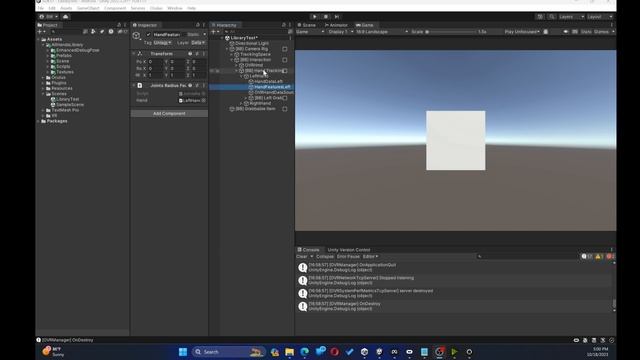
Task: Open the Layout dropdown in top toolbar
Action: click(600, 17)
